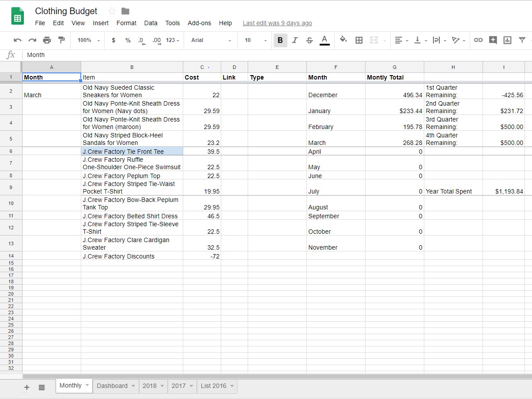The image size is (532, 399).
Task: Click the Insert chart icon
Action: [x=507, y=40]
